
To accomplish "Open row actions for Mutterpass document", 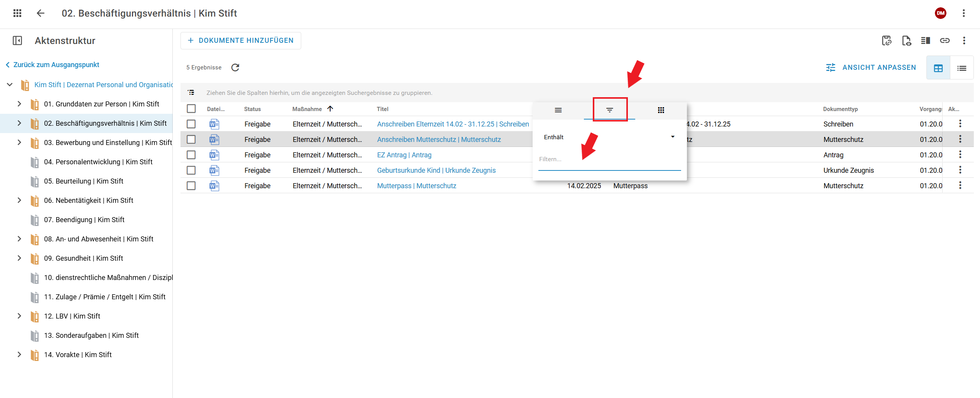I will click(x=960, y=186).
